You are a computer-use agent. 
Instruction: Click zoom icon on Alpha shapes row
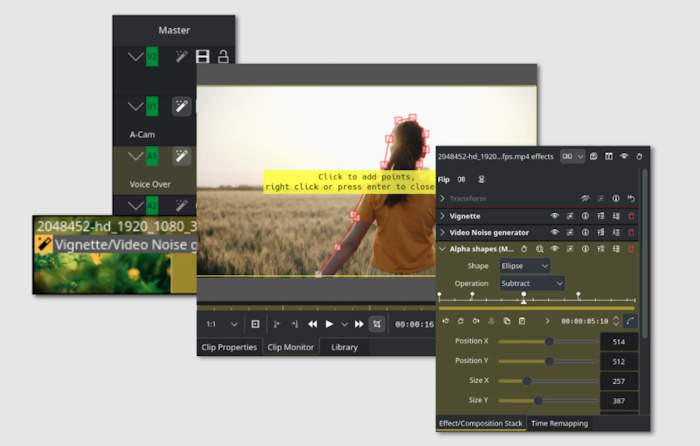[540, 249]
